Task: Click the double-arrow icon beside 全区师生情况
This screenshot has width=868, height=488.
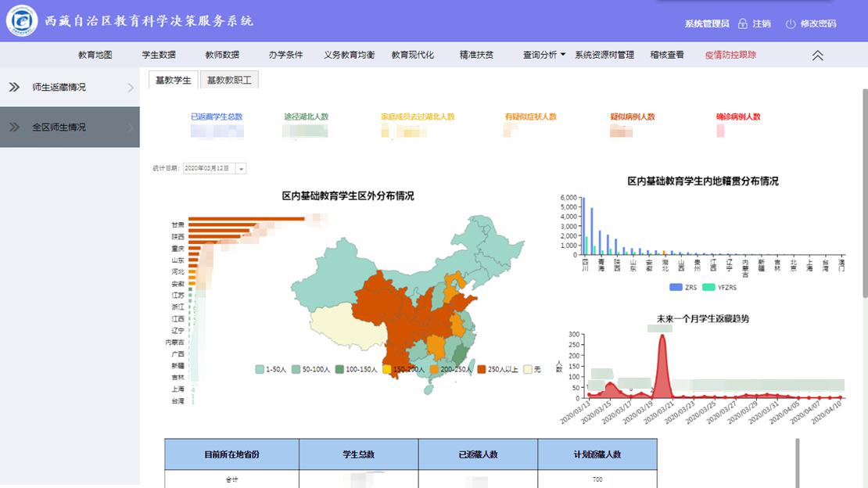Action: coord(14,127)
